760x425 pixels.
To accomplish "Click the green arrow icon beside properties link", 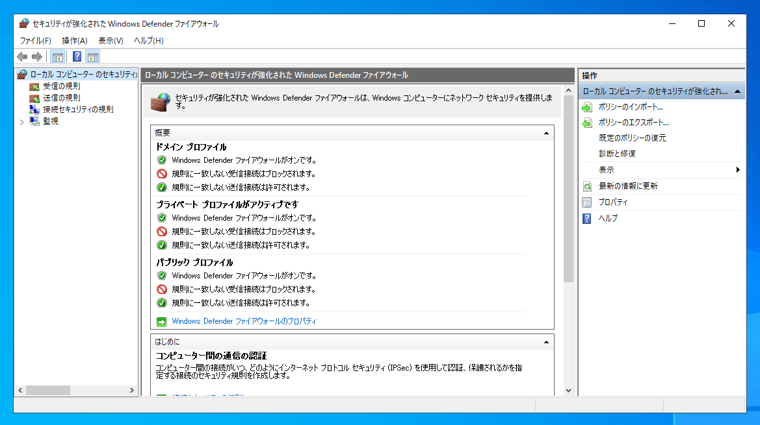I will click(x=161, y=322).
